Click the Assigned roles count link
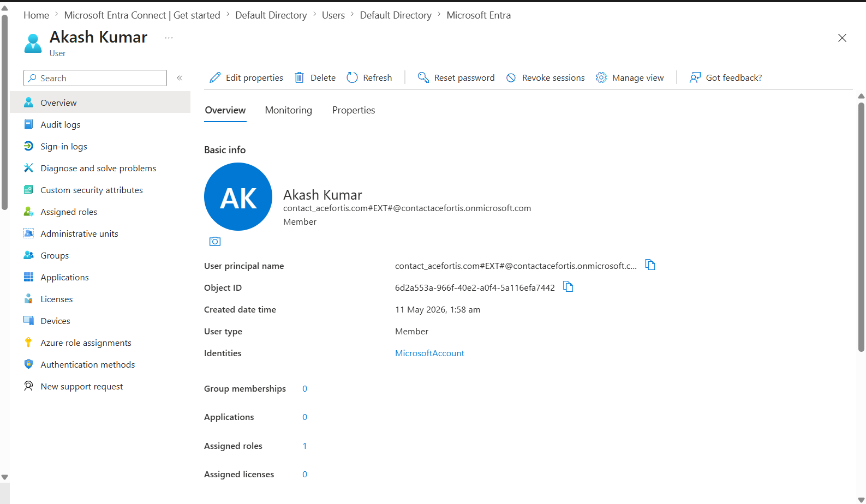The width and height of the screenshot is (866, 504). 304,446
